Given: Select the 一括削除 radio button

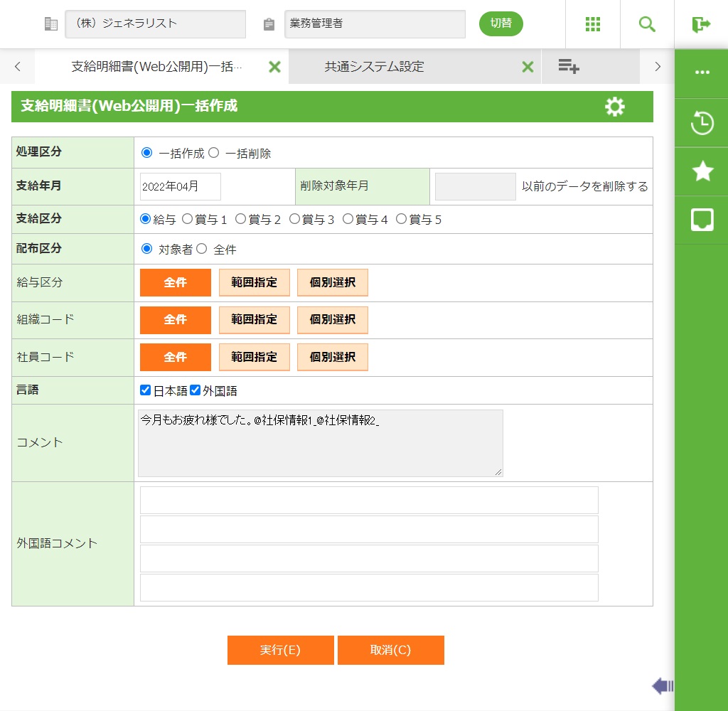Looking at the screenshot, I should coord(214,153).
